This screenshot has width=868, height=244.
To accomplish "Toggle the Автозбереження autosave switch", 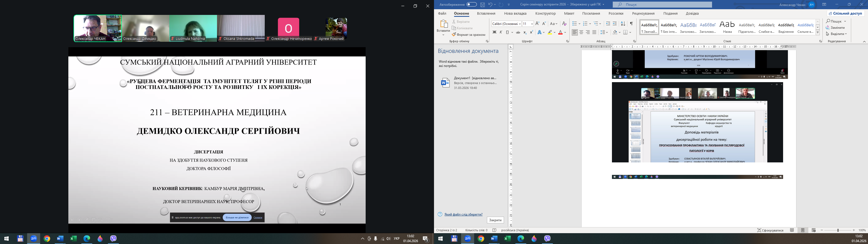I will [471, 5].
